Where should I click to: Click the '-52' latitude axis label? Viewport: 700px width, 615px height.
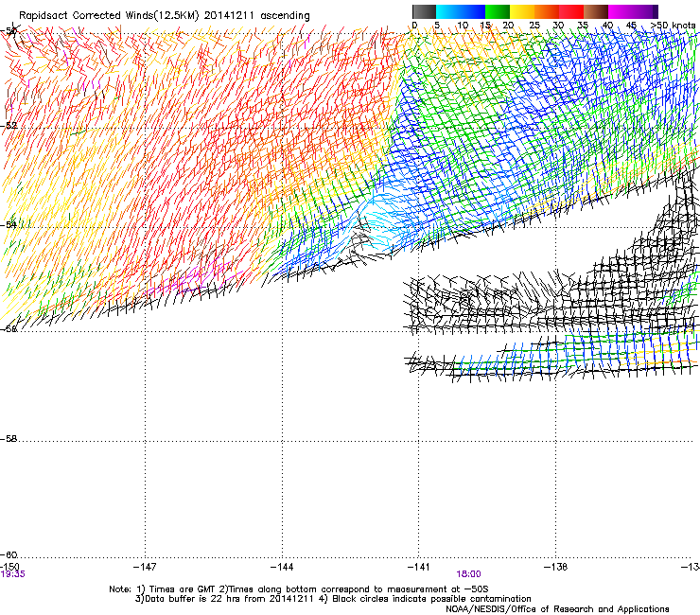[x=9, y=126]
